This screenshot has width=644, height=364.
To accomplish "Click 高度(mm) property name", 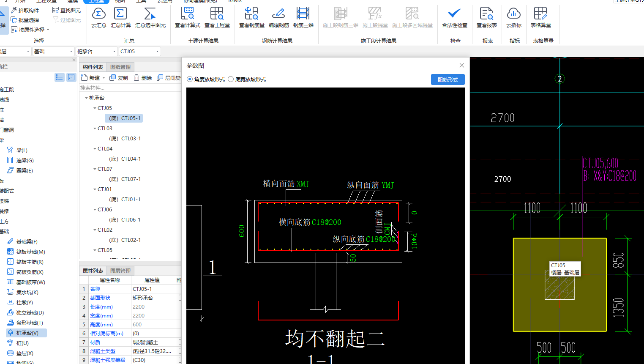I will [101, 324].
